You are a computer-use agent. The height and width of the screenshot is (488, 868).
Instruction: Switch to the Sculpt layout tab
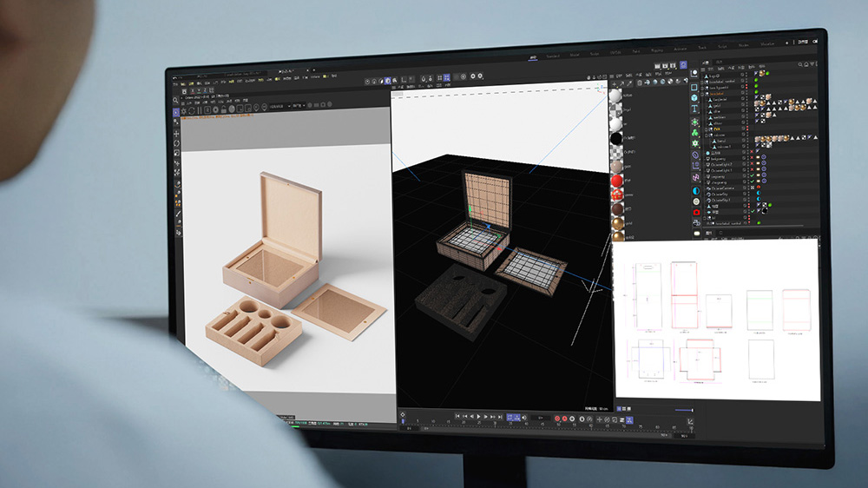595,54
